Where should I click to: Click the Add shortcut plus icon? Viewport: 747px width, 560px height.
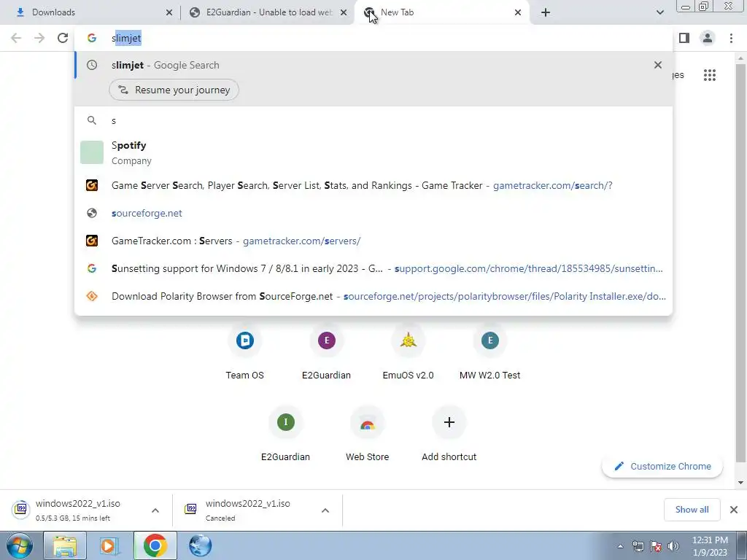point(449,422)
